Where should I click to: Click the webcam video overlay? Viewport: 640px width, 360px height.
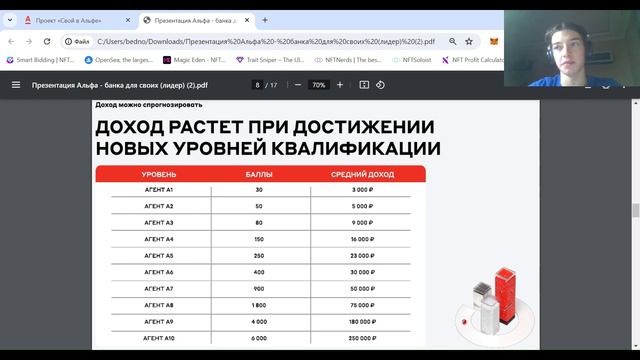pos(572,48)
